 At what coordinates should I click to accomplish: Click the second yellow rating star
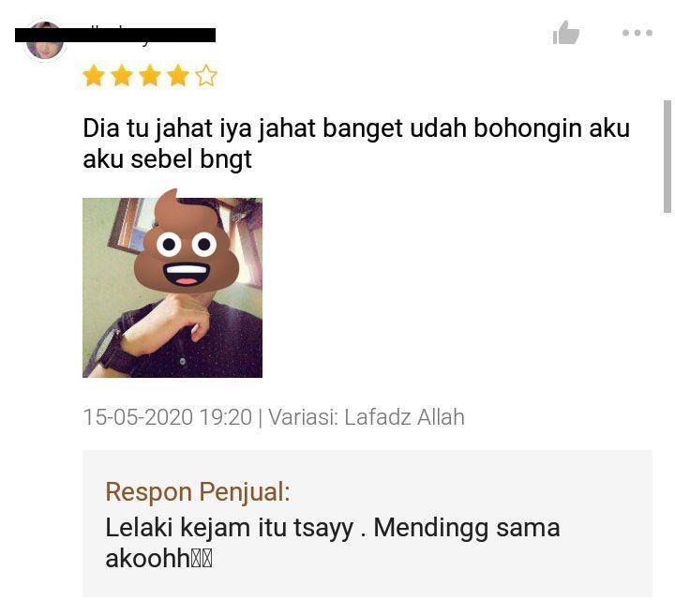[x=122, y=76]
